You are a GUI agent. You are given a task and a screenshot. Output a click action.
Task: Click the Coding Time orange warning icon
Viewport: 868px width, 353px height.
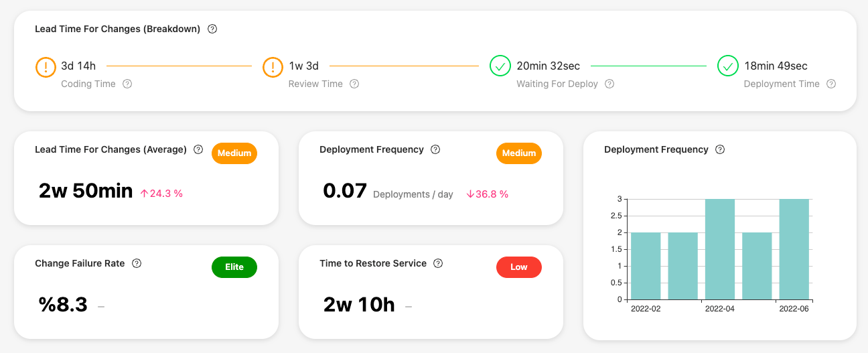46,66
